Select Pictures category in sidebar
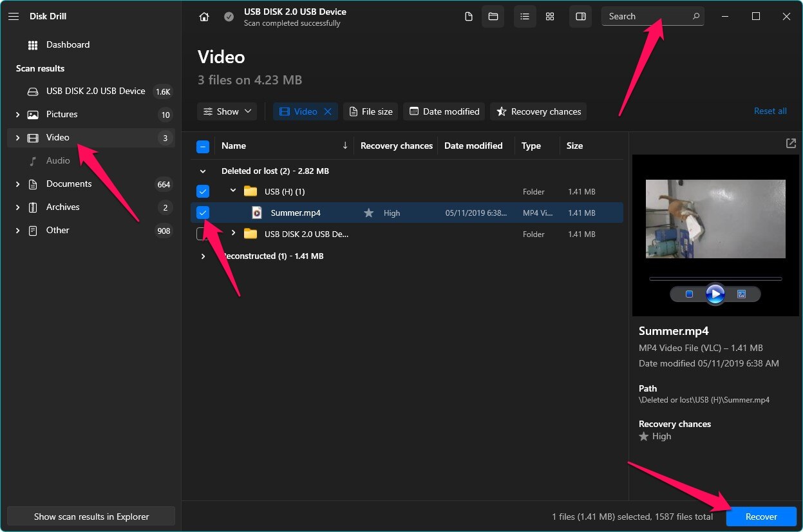 pyautogui.click(x=91, y=115)
